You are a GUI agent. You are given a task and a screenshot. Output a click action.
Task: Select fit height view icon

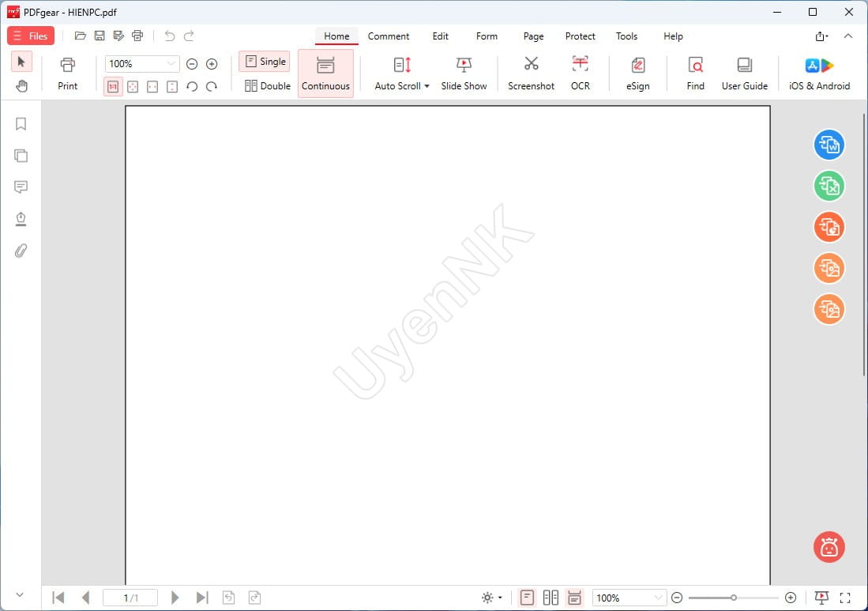click(x=172, y=86)
